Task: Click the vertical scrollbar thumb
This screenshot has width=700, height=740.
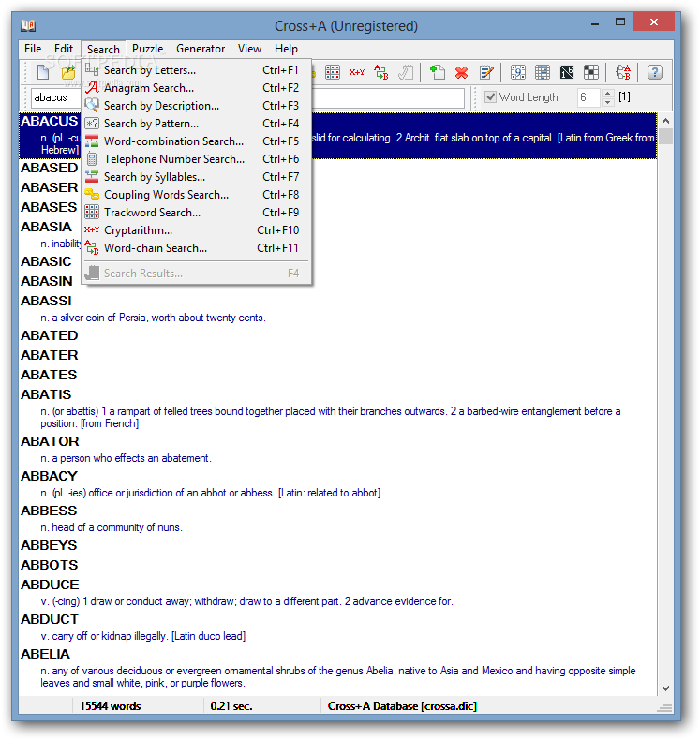Action: [665, 137]
